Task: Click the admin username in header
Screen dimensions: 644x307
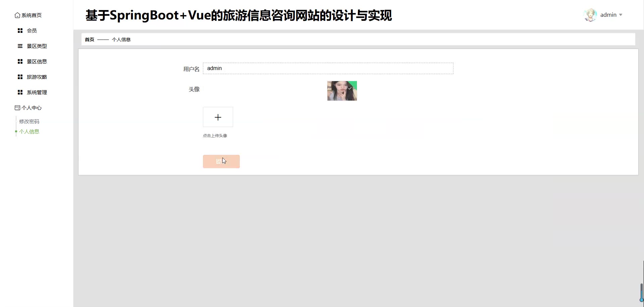Action: coord(608,15)
